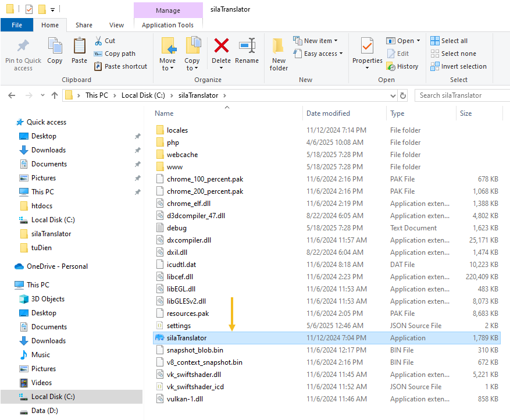Click the History button in ribbon

(x=402, y=66)
